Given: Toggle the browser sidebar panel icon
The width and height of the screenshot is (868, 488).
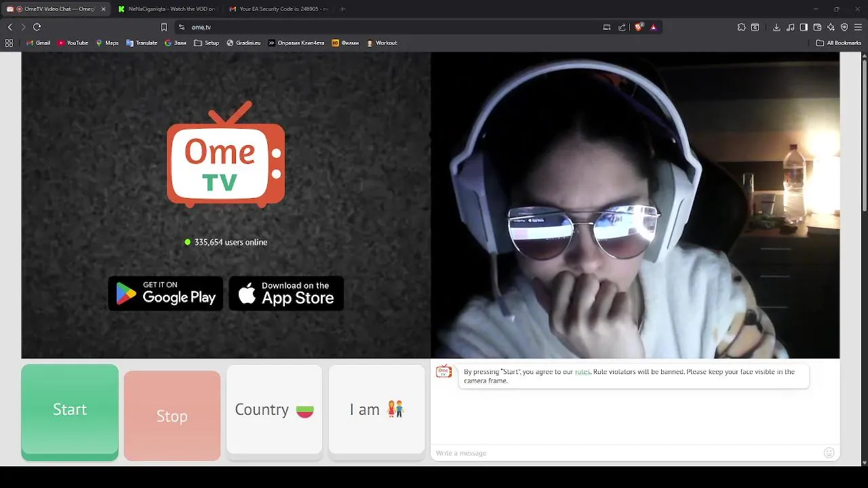Looking at the screenshot, I should point(804,27).
